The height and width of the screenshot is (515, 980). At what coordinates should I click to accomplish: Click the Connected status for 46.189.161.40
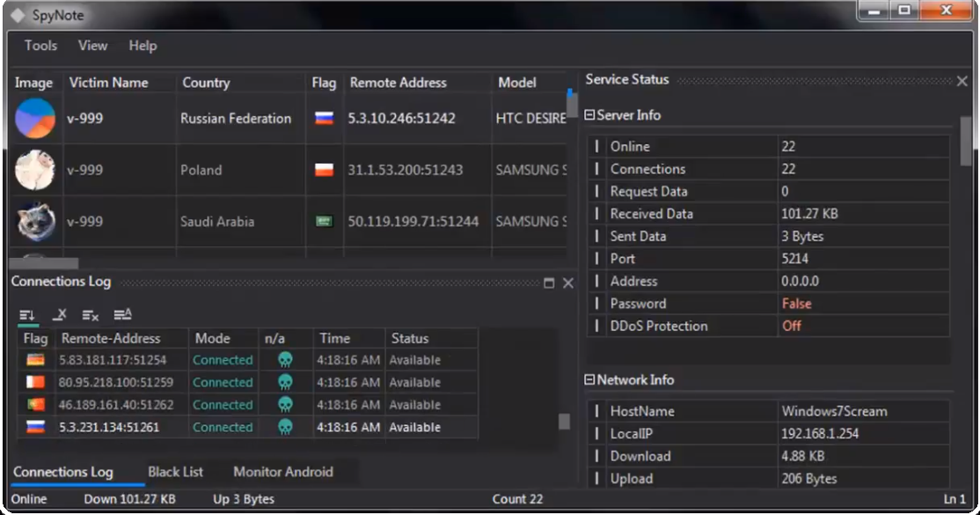[x=223, y=404]
